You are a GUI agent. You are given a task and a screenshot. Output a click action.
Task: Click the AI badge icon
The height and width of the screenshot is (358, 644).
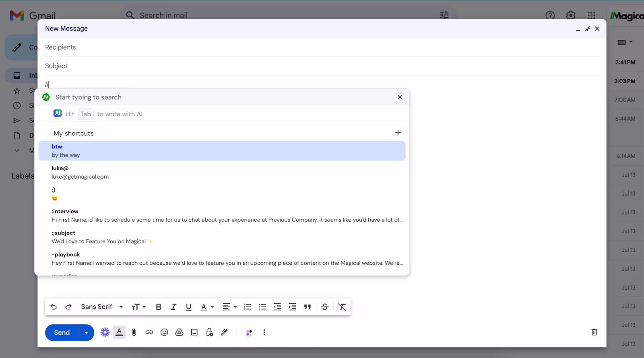pyautogui.click(x=58, y=113)
